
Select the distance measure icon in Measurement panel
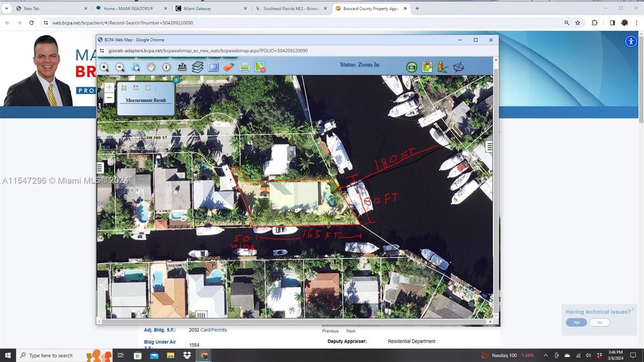136,88
